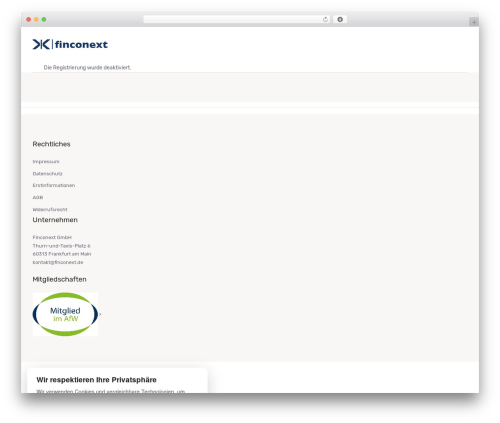Close the browser window with the red button
This screenshot has width=500, height=423.
29,20
